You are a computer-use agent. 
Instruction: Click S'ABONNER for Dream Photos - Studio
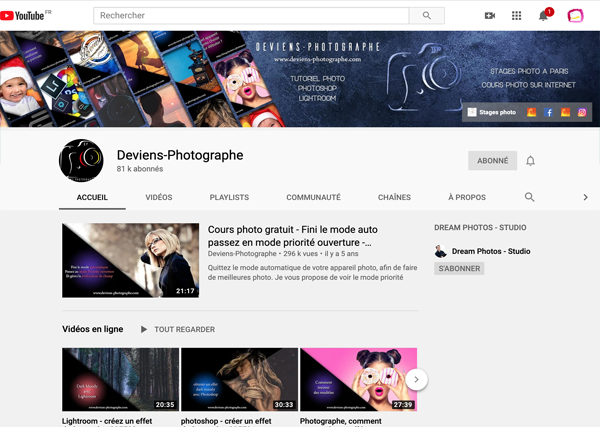coord(459,269)
